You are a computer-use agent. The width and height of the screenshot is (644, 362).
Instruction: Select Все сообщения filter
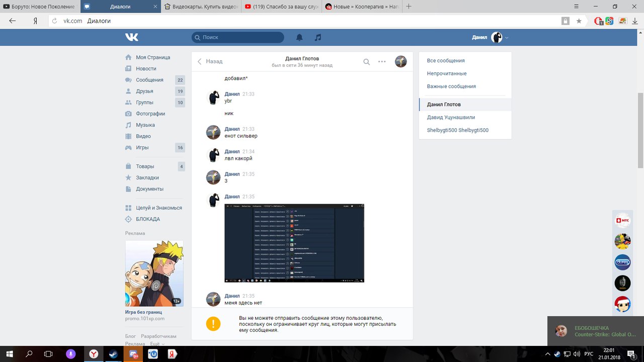(446, 60)
